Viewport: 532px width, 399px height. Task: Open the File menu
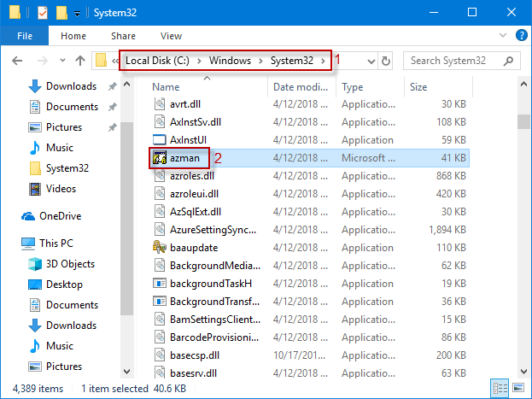[25, 36]
